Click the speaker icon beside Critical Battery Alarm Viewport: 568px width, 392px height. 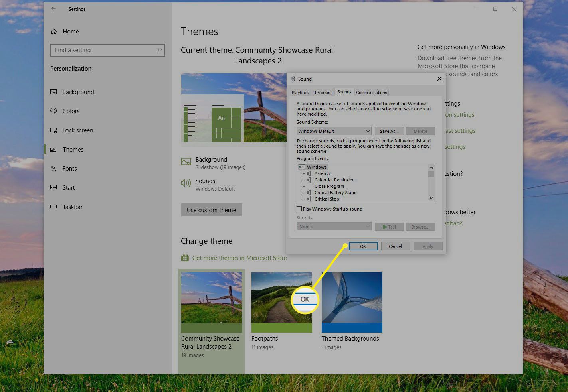[309, 193]
